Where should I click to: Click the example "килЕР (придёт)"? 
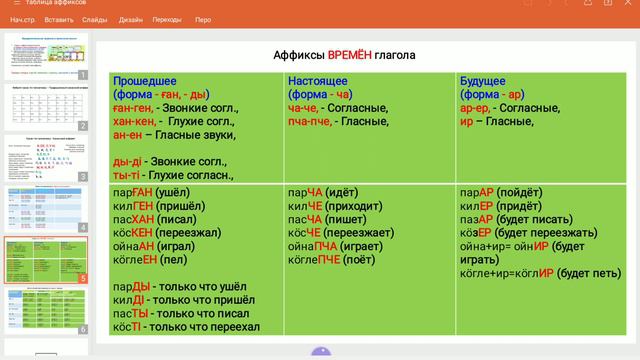tap(501, 206)
